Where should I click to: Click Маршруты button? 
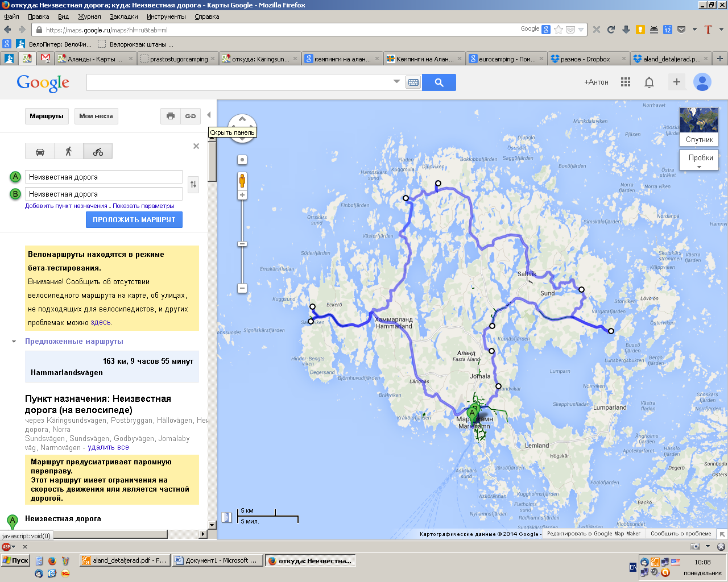(47, 116)
